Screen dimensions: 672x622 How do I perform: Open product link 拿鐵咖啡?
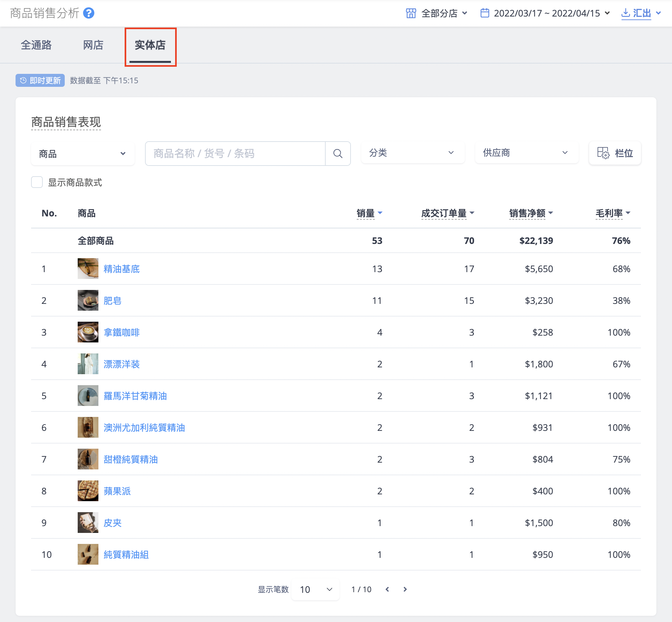[x=121, y=332]
